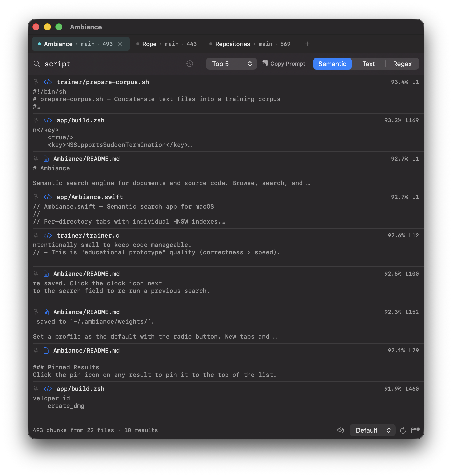Switch search mode to Regex
The height and width of the screenshot is (476, 452).
point(402,64)
